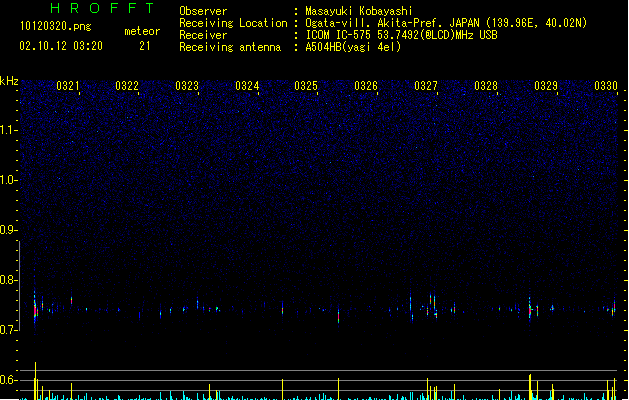The image size is (629, 400).
Task: Click the kHz axis unit label
Action: 9,81
